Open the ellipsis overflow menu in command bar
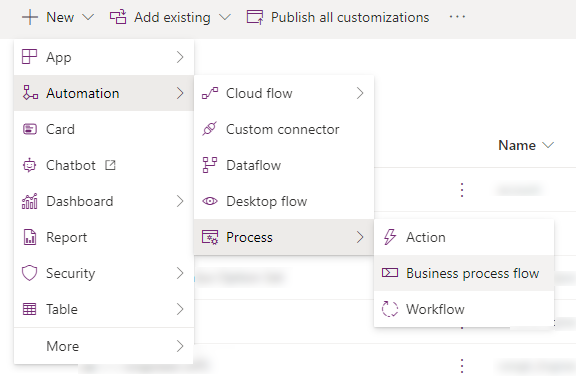The height and width of the screenshot is (388, 576). coord(457,17)
